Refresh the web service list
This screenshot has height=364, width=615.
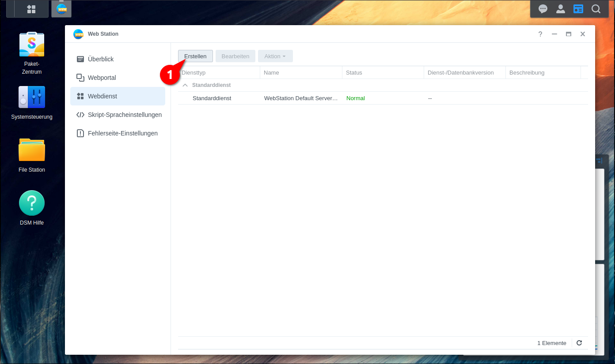pos(579,343)
